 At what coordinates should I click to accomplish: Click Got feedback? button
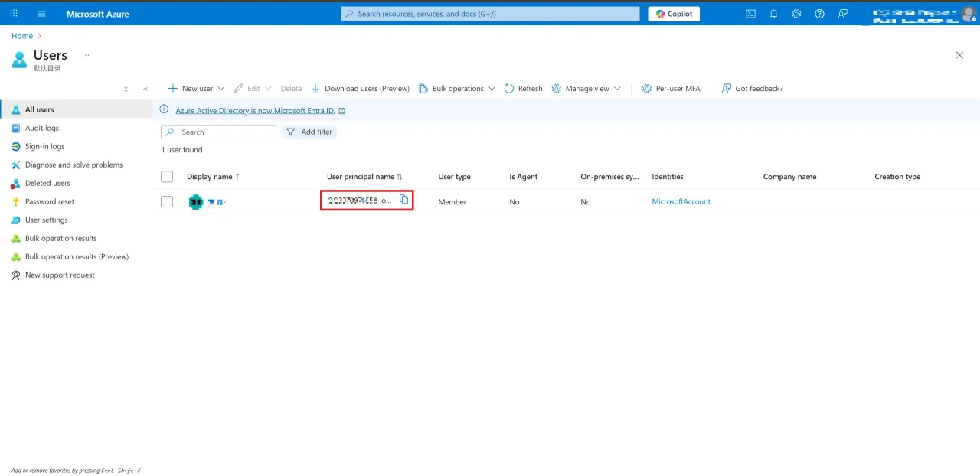(x=752, y=89)
